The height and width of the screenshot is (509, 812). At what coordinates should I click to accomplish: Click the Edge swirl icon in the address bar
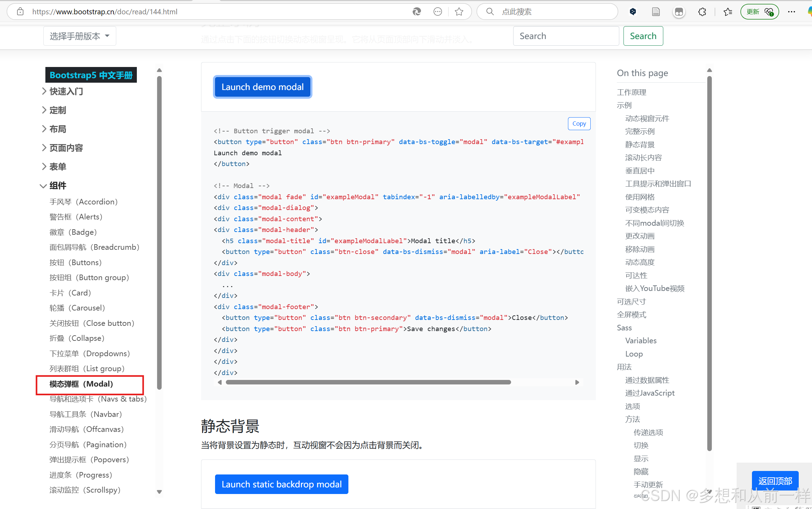point(416,12)
